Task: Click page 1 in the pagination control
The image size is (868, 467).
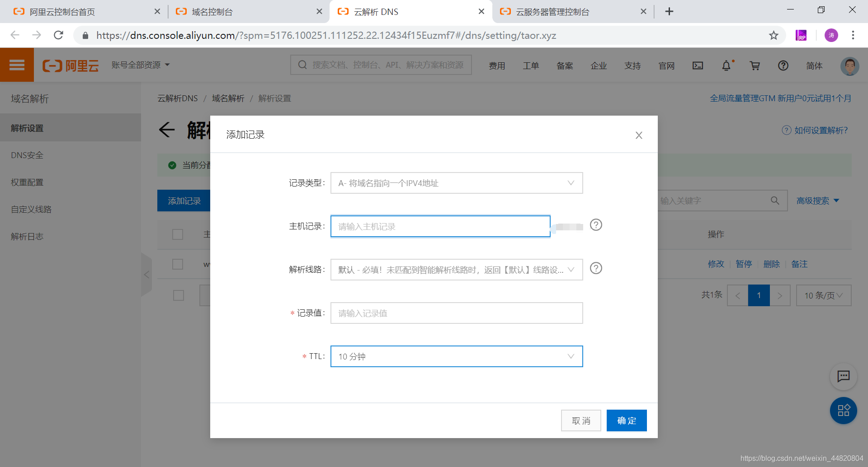Action: (x=759, y=295)
